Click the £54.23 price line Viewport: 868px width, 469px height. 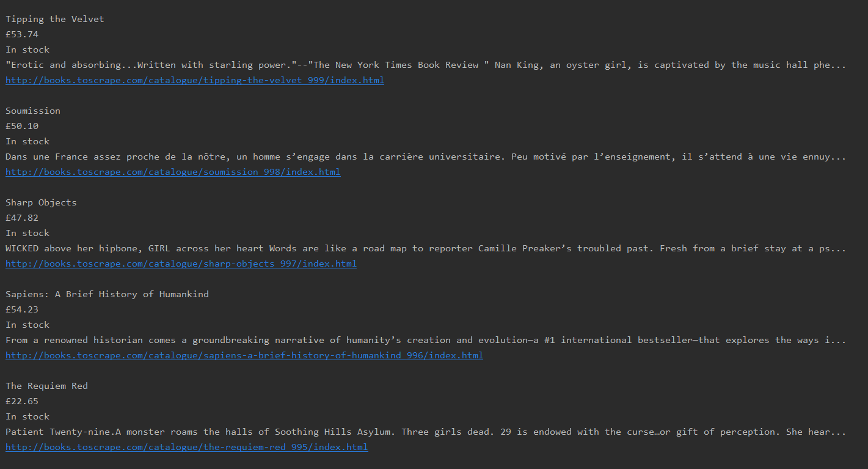(22, 309)
